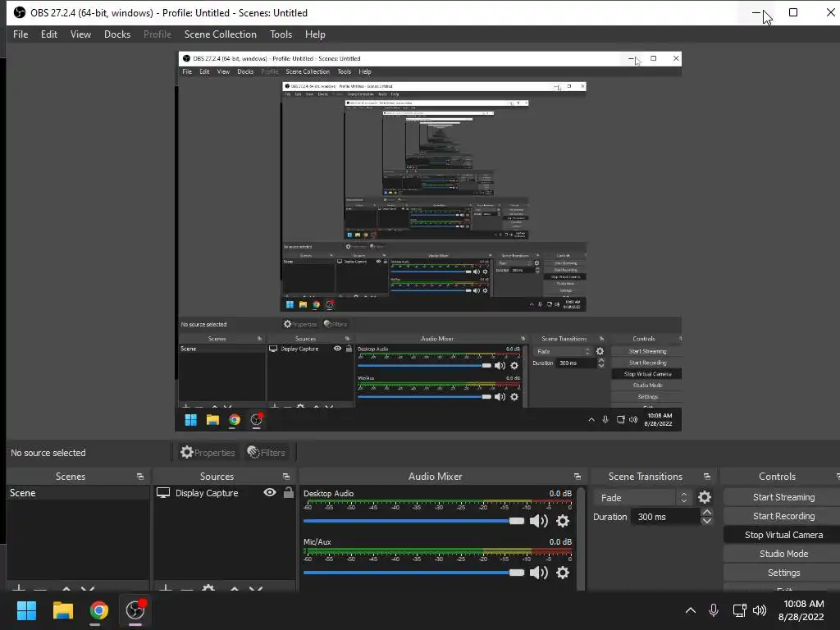This screenshot has height=630, width=840.
Task: Pop out the Sources dock
Action: (x=286, y=477)
